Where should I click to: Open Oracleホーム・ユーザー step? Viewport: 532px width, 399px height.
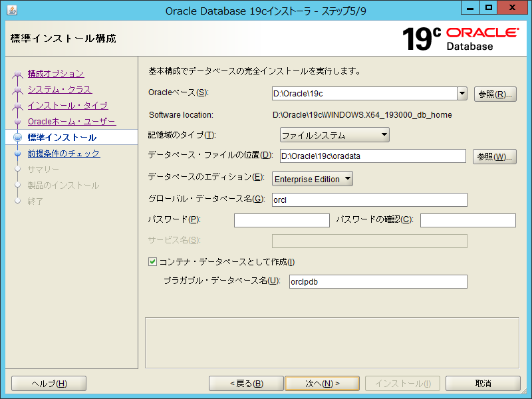[x=72, y=122]
